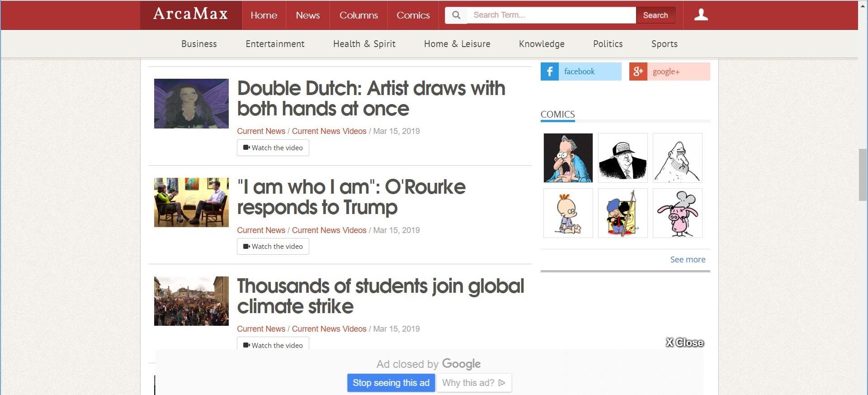The height and width of the screenshot is (395, 868).
Task: Click the Facebook f icon
Action: 550,71
